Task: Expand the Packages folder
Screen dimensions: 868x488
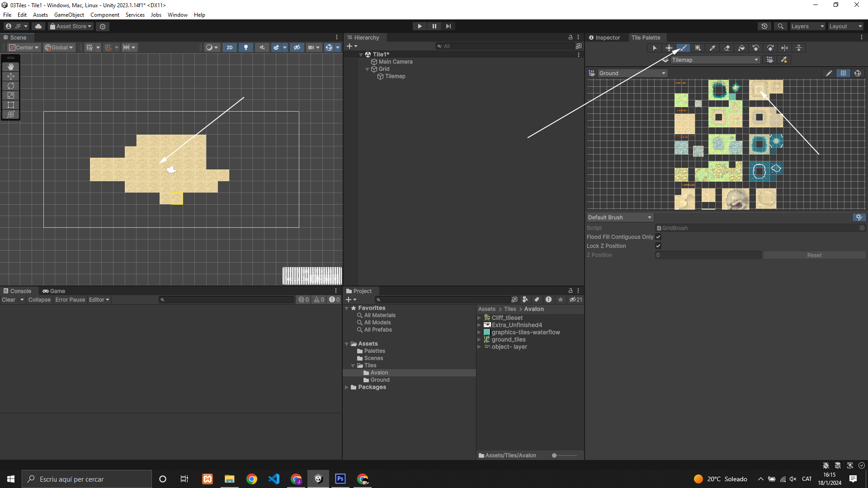Action: pos(347,387)
